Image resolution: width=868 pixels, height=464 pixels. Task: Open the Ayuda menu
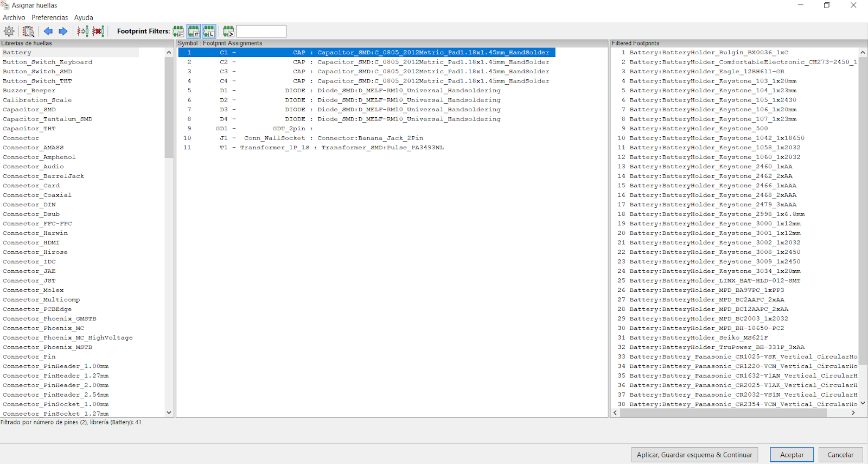coord(84,17)
